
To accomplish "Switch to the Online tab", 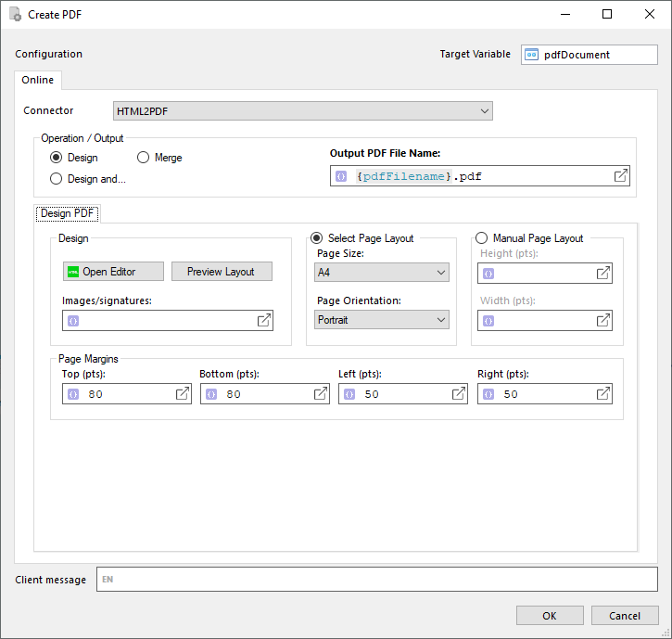I will (38, 80).
